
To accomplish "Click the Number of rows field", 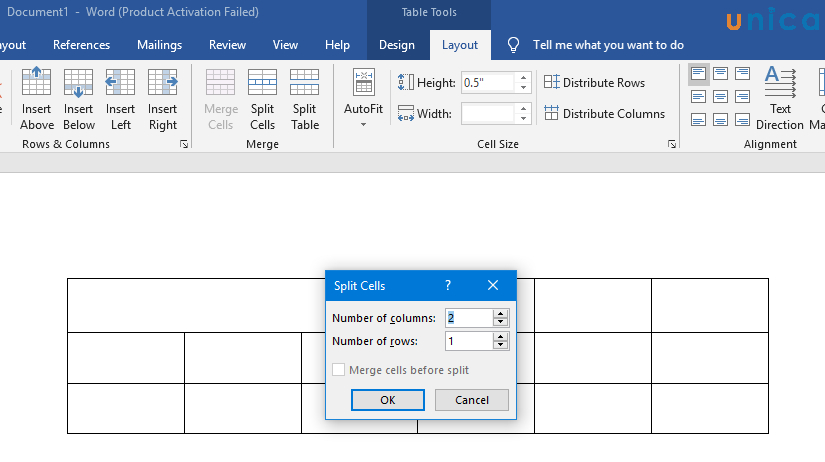I will (x=468, y=342).
